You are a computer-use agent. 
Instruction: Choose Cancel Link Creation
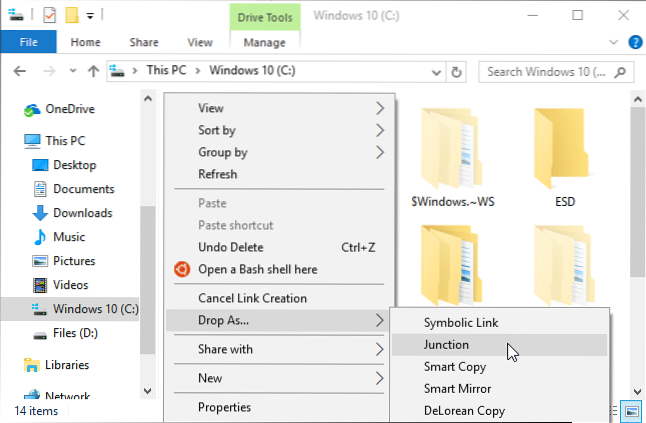(279, 298)
